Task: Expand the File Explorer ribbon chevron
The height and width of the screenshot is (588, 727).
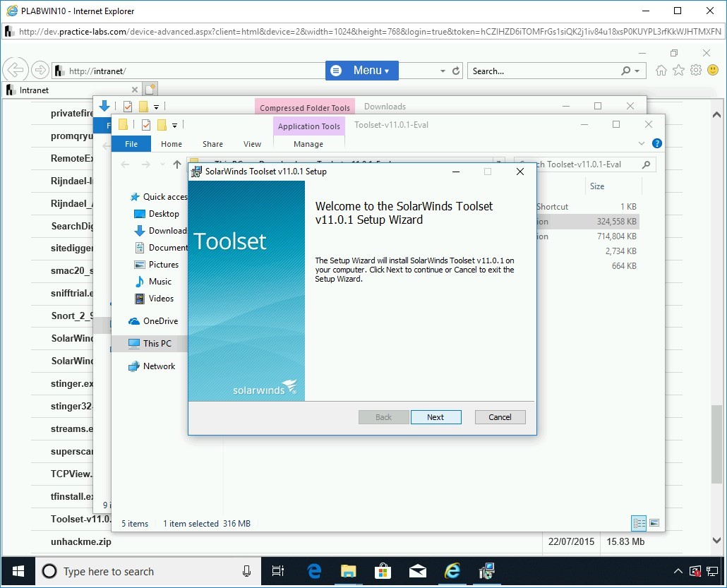Action: tap(642, 143)
